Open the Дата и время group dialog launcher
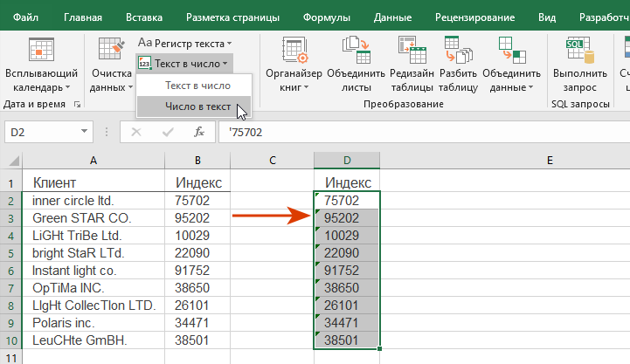Screen dimensions: 630x364 (x=77, y=104)
